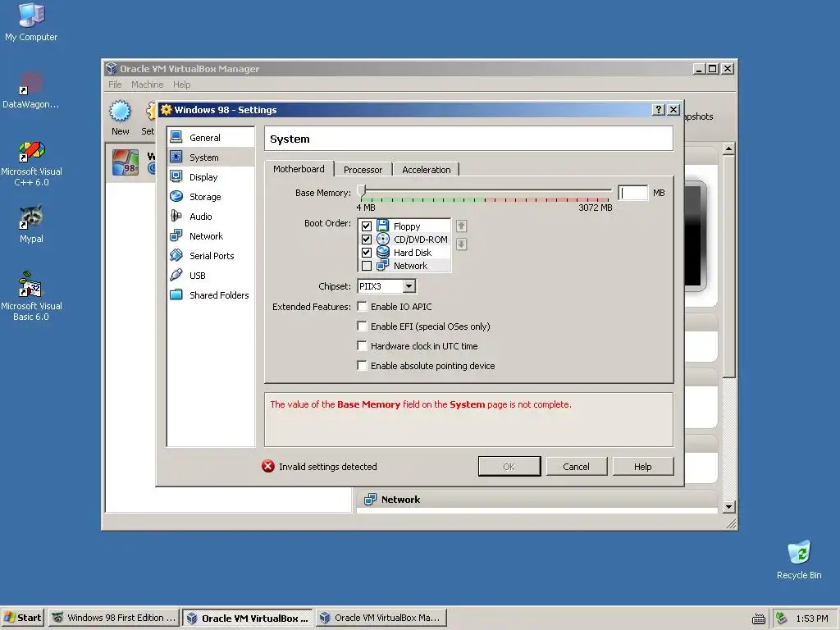Image resolution: width=840 pixels, height=630 pixels.
Task: Click the system tray clock
Action: pos(812,619)
